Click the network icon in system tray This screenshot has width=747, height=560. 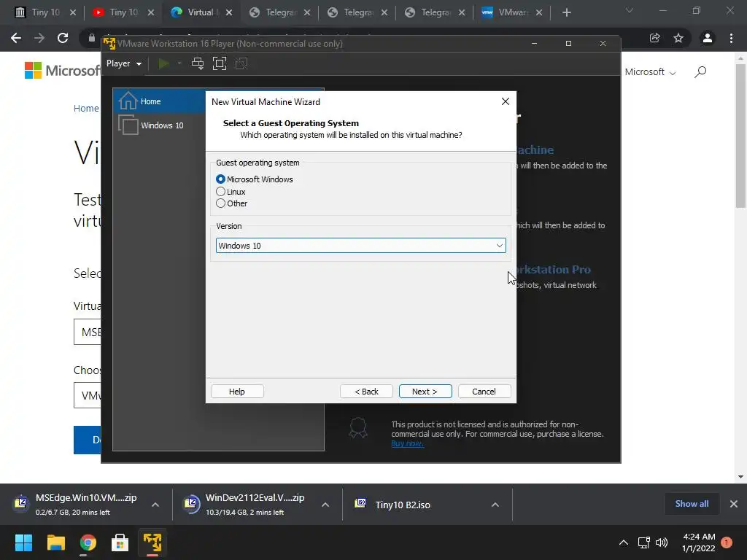(x=643, y=542)
